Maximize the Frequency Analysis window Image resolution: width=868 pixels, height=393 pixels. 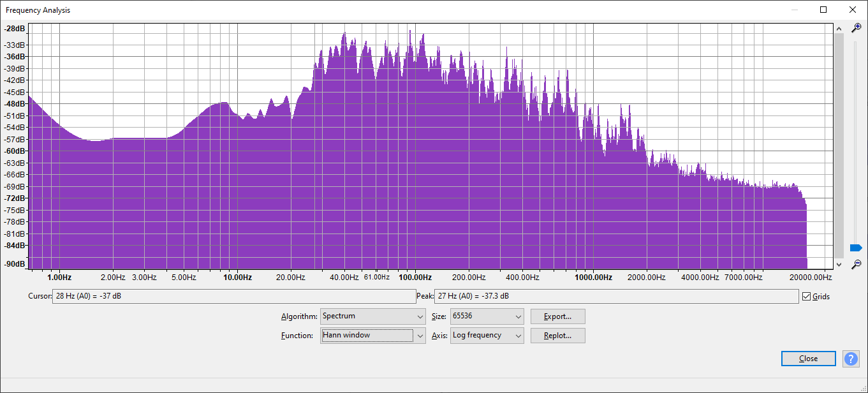pyautogui.click(x=823, y=10)
